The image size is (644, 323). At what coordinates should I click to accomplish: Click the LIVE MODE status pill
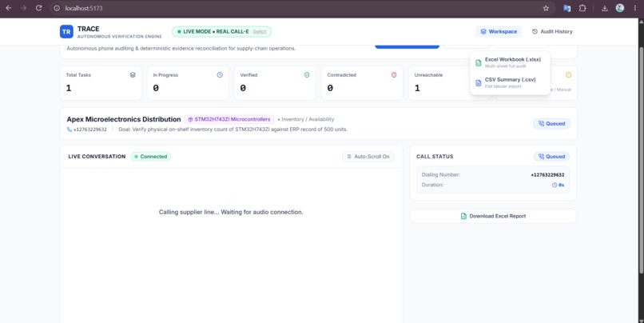(222, 32)
